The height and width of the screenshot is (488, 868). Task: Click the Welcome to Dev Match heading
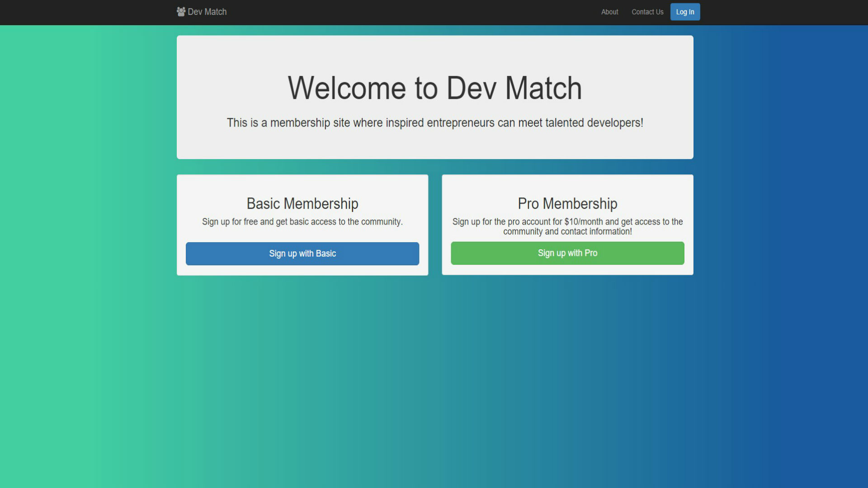(434, 88)
